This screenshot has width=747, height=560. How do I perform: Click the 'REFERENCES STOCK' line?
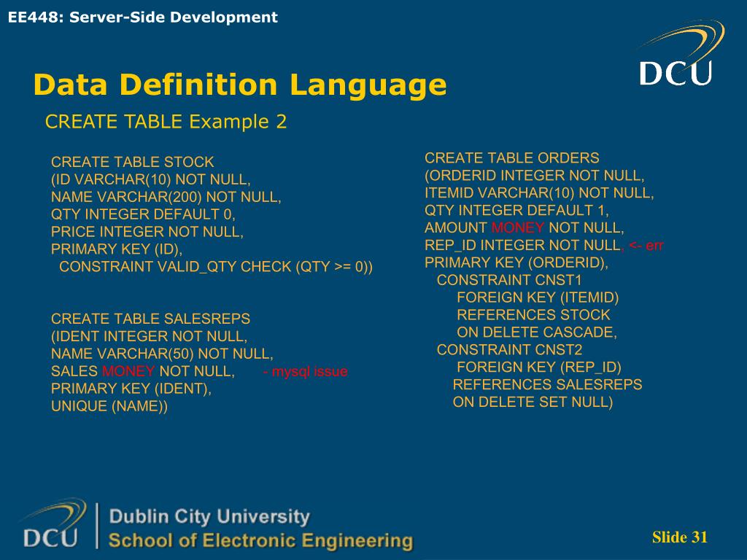coord(533,315)
